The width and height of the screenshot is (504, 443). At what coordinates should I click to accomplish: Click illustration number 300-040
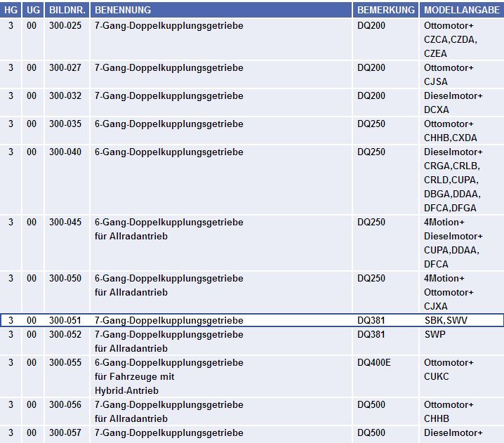click(65, 152)
